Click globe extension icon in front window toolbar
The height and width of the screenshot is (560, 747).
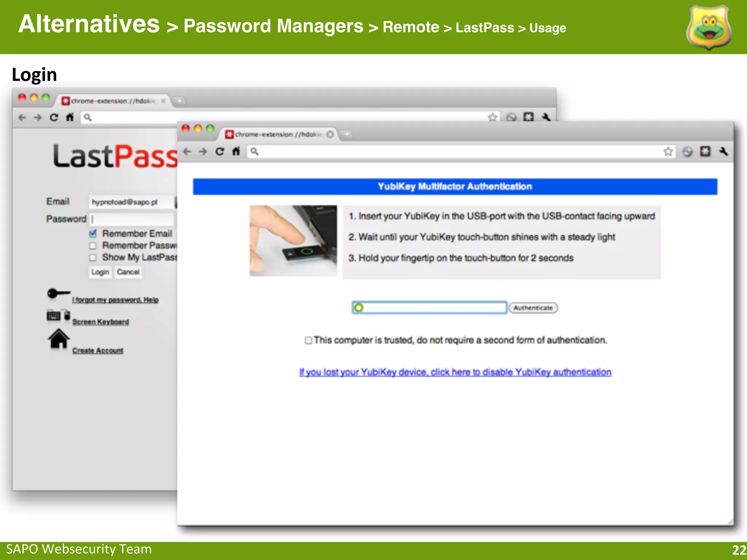tap(687, 152)
